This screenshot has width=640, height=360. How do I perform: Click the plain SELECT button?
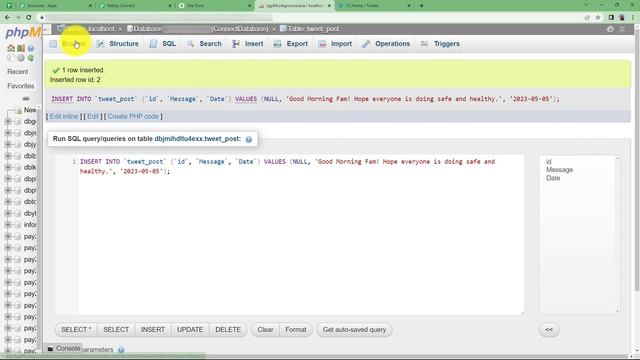coord(116,330)
